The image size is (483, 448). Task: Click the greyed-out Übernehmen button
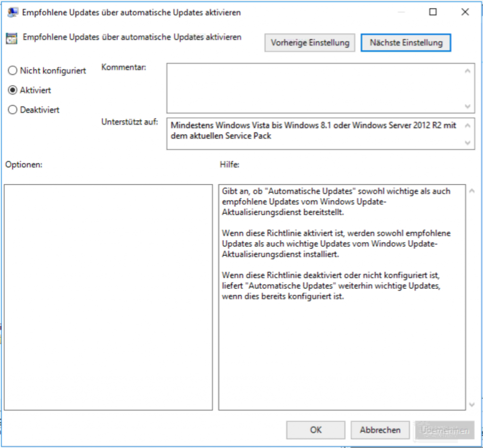point(445,430)
